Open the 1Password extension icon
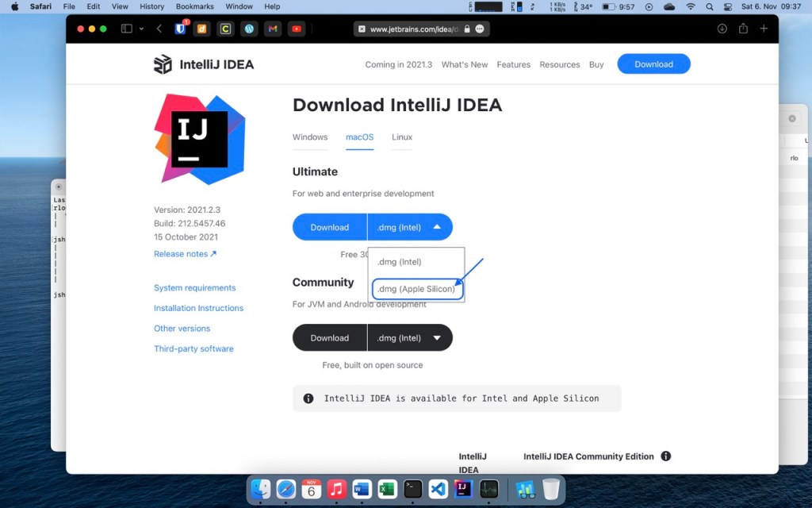This screenshot has width=812, height=508. pyautogui.click(x=180, y=29)
